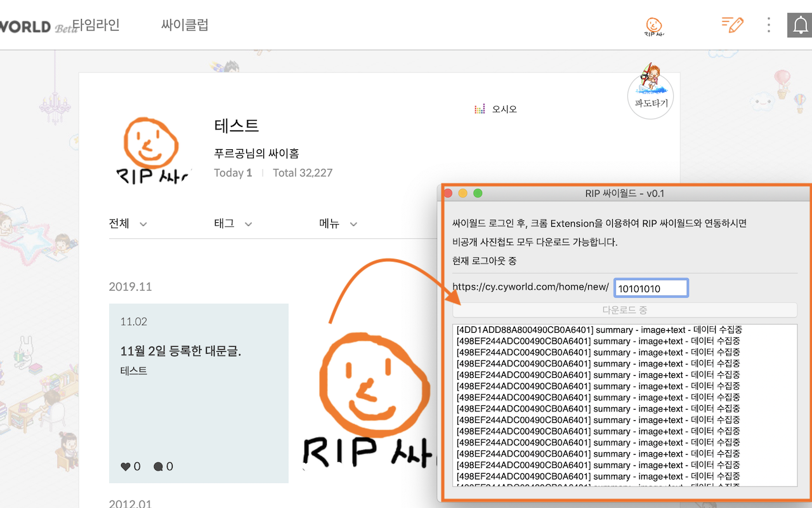The height and width of the screenshot is (508, 812).
Task: Click the Total 32,227 visitor count
Action: pos(303,173)
